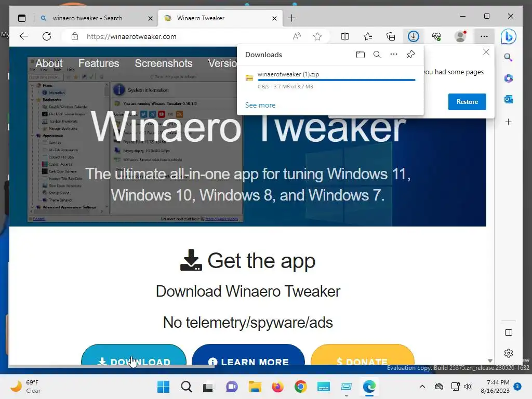Open Bing Chat sidebar button
Viewport: 532px width, 399px height.
[508, 37]
